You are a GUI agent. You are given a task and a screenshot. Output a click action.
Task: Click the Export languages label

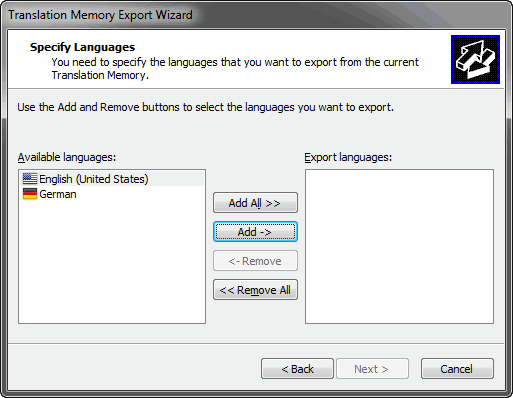coord(348,157)
